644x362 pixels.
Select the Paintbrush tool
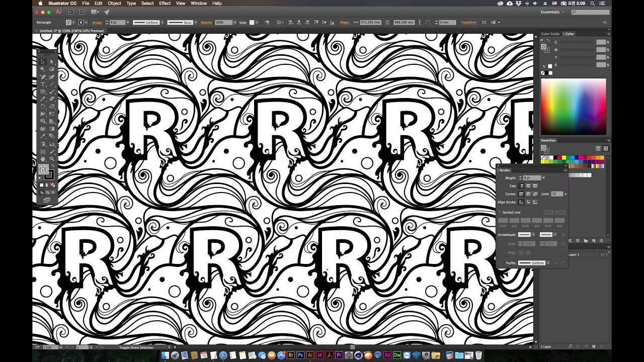click(x=52, y=92)
